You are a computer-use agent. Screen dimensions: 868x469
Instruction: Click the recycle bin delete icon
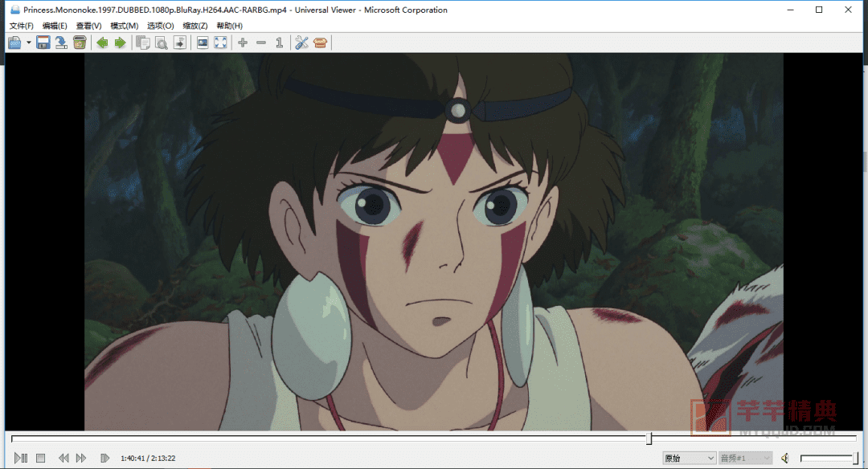pyautogui.click(x=80, y=43)
